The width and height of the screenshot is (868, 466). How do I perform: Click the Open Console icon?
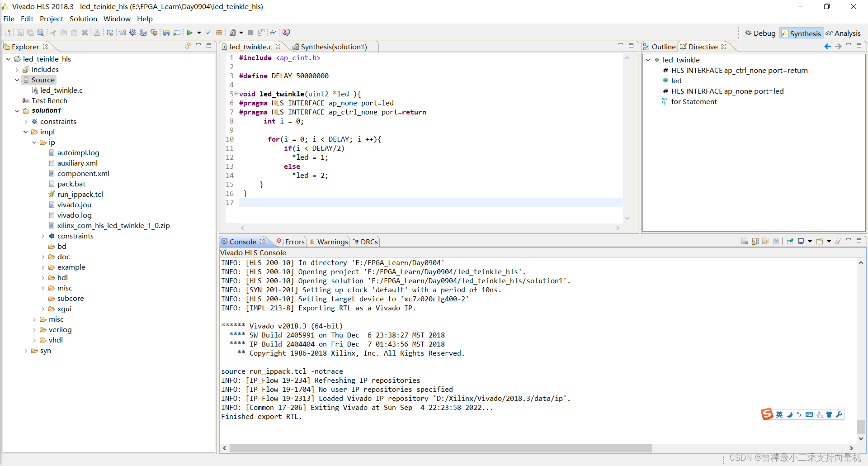(820, 241)
